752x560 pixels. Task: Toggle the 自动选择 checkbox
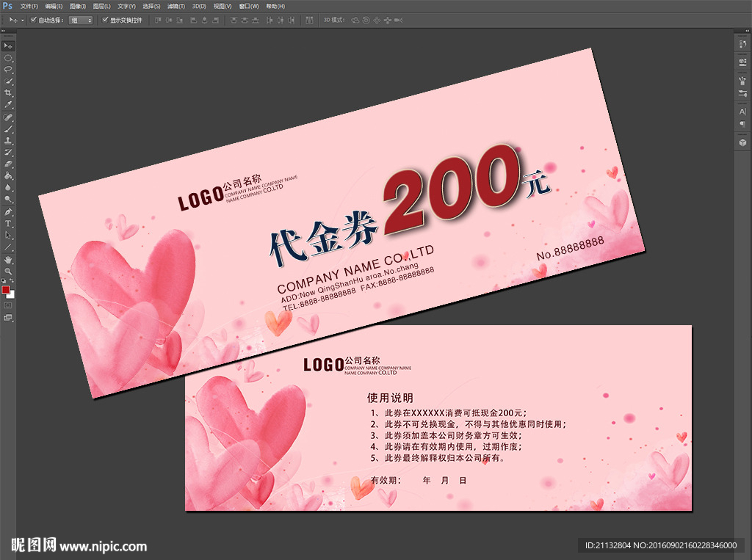tap(33, 20)
